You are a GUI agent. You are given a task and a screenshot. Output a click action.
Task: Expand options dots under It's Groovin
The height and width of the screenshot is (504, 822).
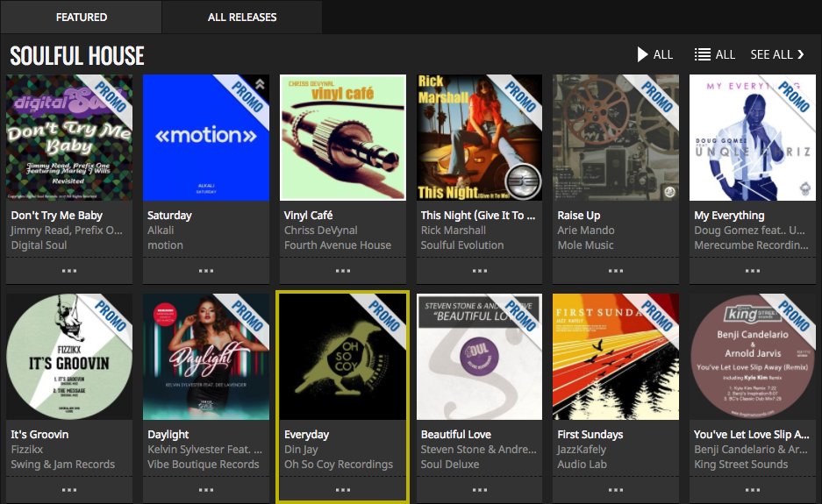tap(69, 490)
